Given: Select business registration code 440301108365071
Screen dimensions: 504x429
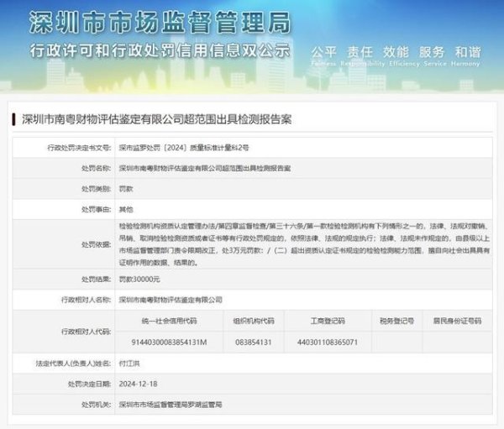Looking at the screenshot, I should tap(328, 343).
